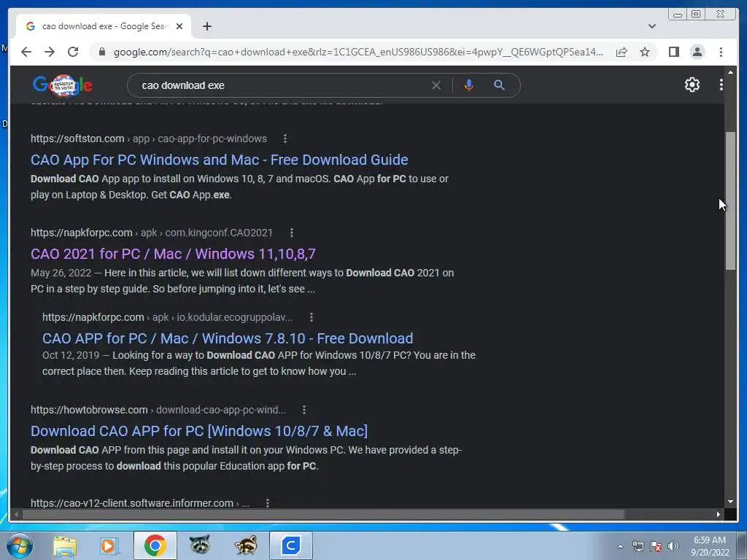
Task: Click the vertical scrollbar thumb
Action: pos(730,201)
